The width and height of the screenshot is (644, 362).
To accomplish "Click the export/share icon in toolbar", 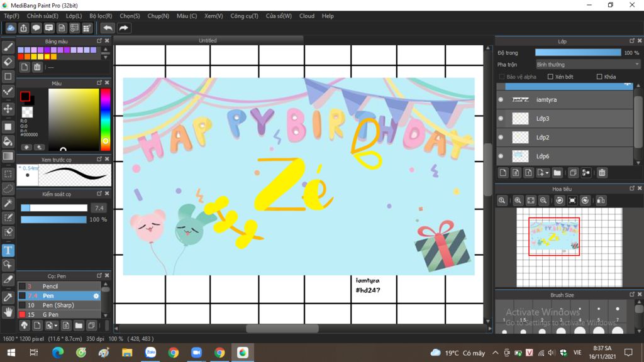I will tap(23, 28).
